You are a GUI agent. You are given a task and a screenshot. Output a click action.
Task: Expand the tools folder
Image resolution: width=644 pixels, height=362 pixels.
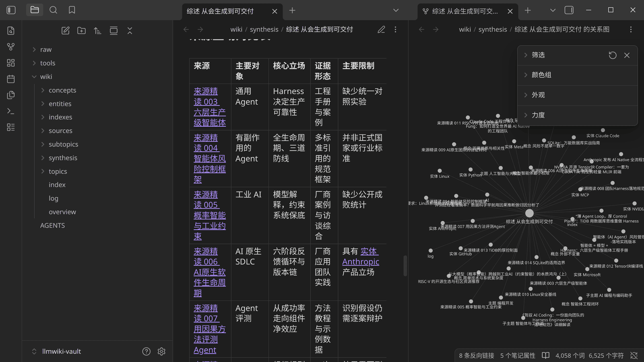point(34,63)
